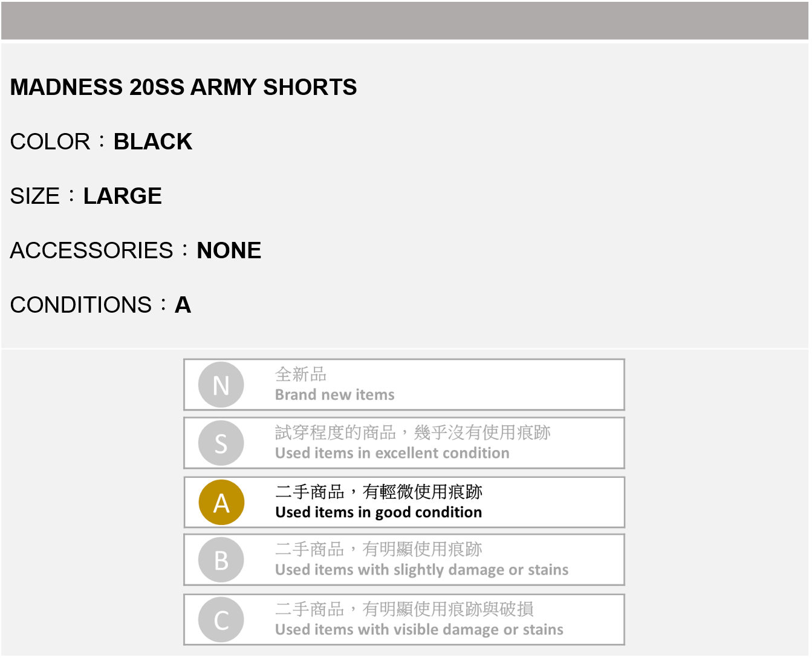Click the gray C condition circle

pos(221,620)
